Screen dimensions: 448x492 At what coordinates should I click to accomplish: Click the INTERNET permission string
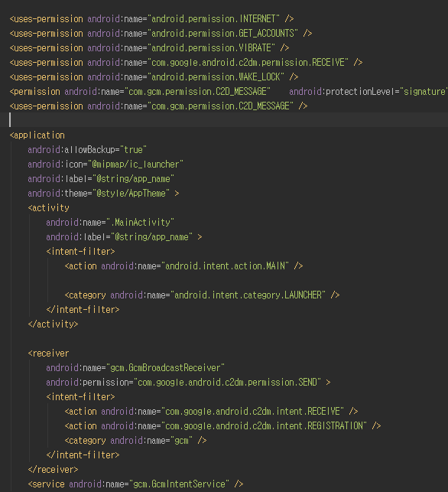(x=213, y=19)
